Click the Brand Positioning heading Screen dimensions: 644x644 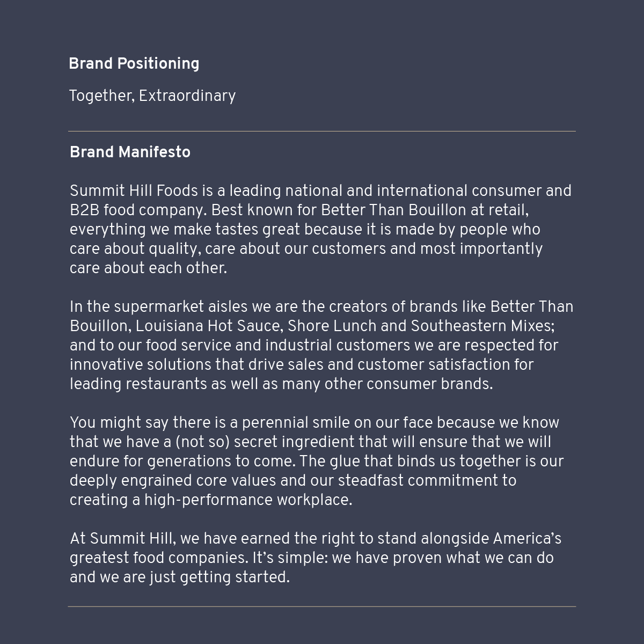click(134, 64)
